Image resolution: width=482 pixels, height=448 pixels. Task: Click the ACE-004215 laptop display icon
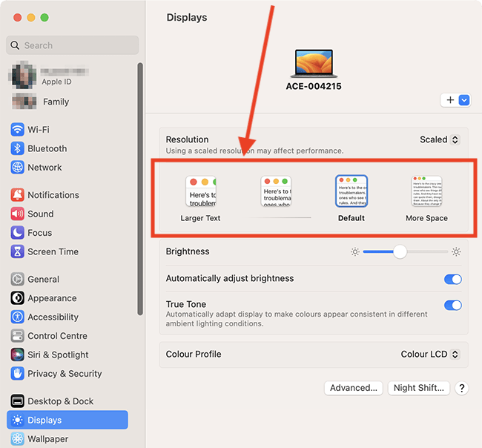click(x=314, y=63)
